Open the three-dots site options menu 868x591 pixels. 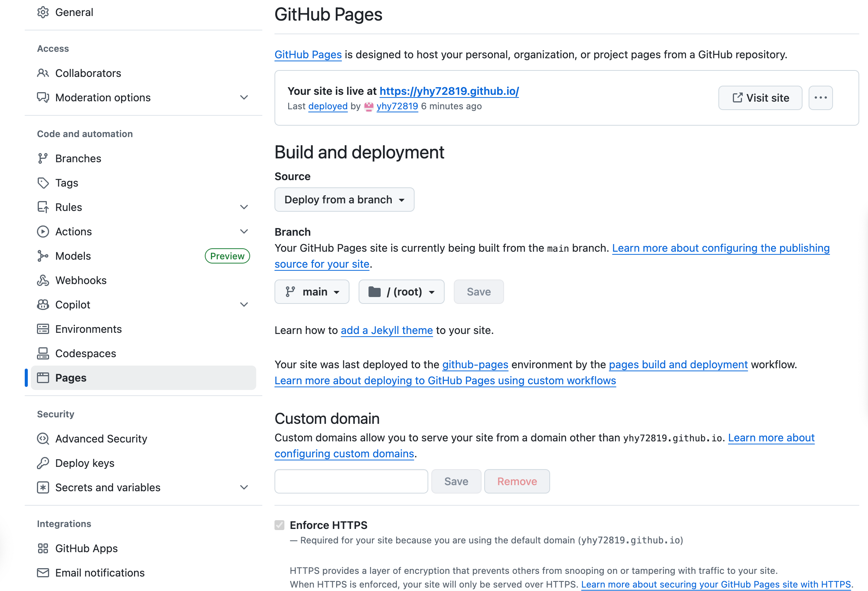(820, 98)
